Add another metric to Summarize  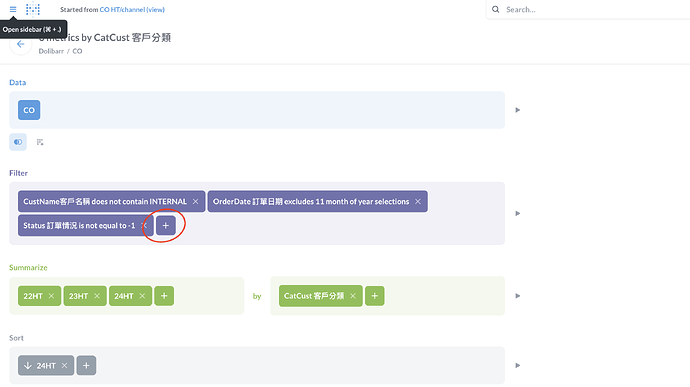[x=164, y=296]
